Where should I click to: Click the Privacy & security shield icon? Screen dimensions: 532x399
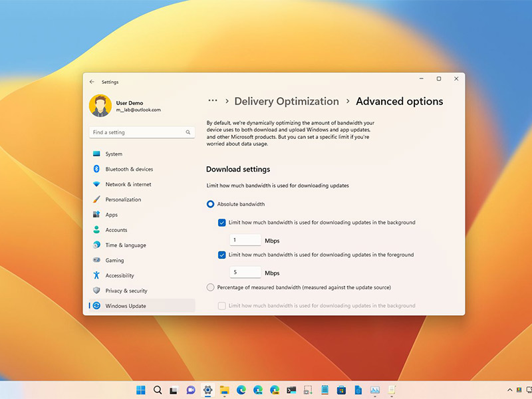[x=96, y=291]
